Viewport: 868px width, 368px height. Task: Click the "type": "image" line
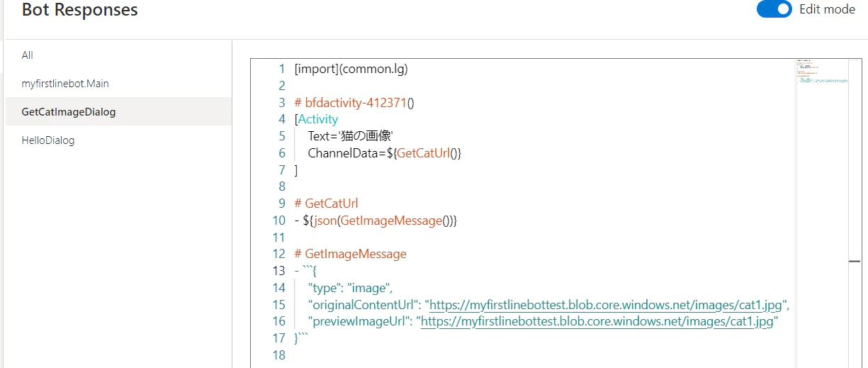coord(350,289)
